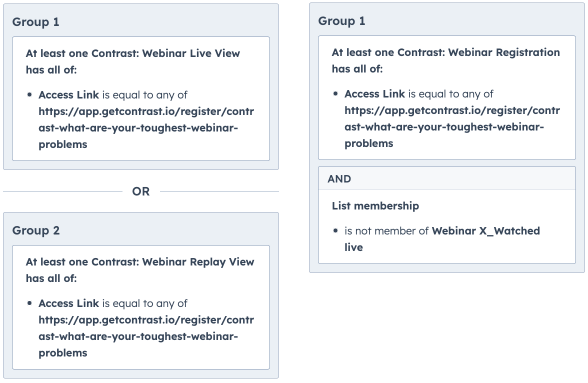This screenshot has width=588, height=383.
Task: Select the Group 1 heading above Live View filter
Action: point(36,22)
